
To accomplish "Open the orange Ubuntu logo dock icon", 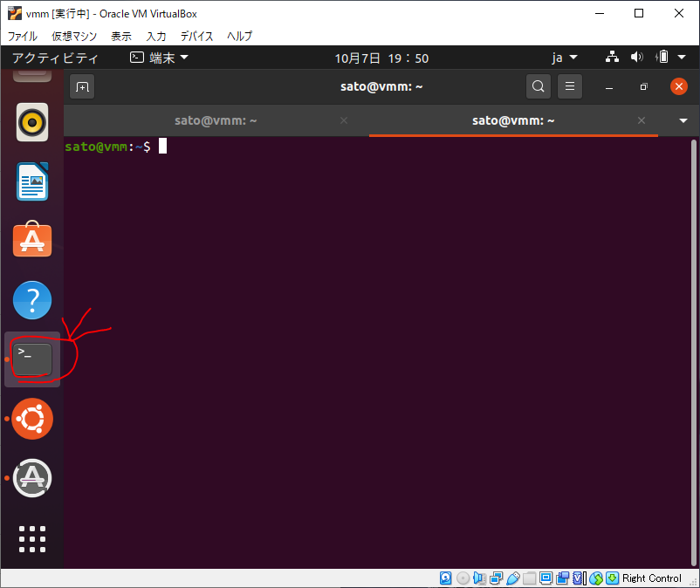I will click(x=32, y=419).
